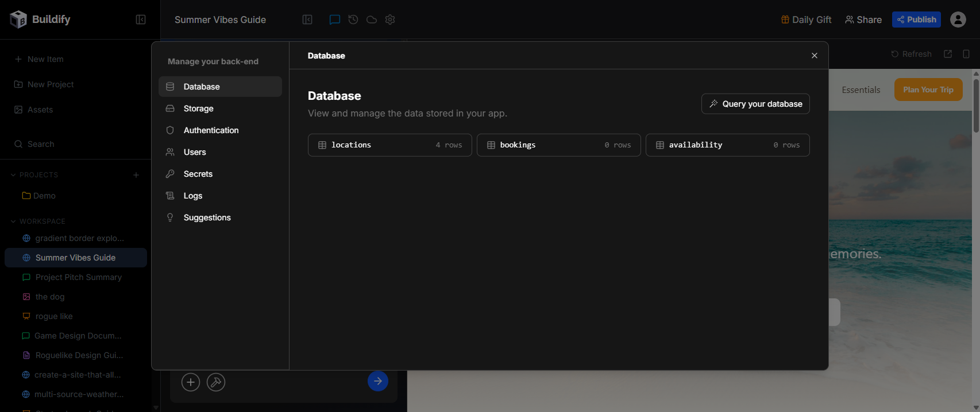Open version history clock icon
980x412 pixels.
353,20
